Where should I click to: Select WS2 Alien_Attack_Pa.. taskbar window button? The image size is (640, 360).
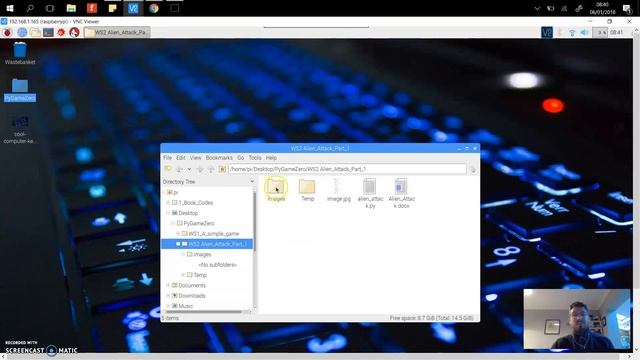117,32
